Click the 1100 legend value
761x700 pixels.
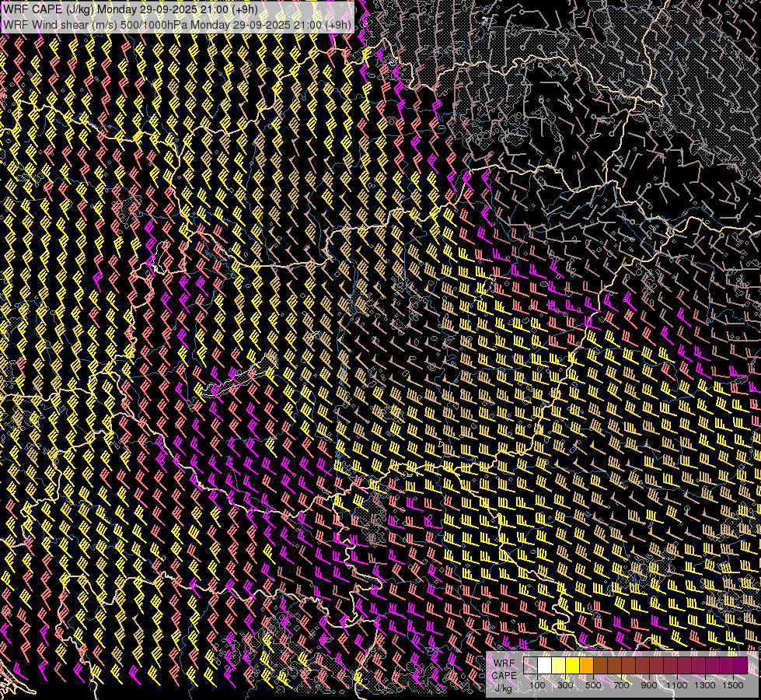677,685
